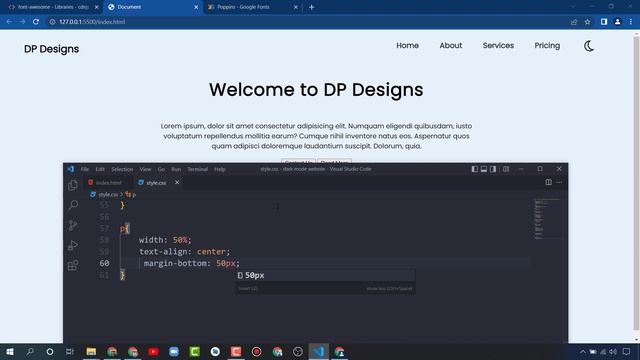This screenshot has height=360, width=640.
Task: Click the code minimap
Action: coord(547,219)
